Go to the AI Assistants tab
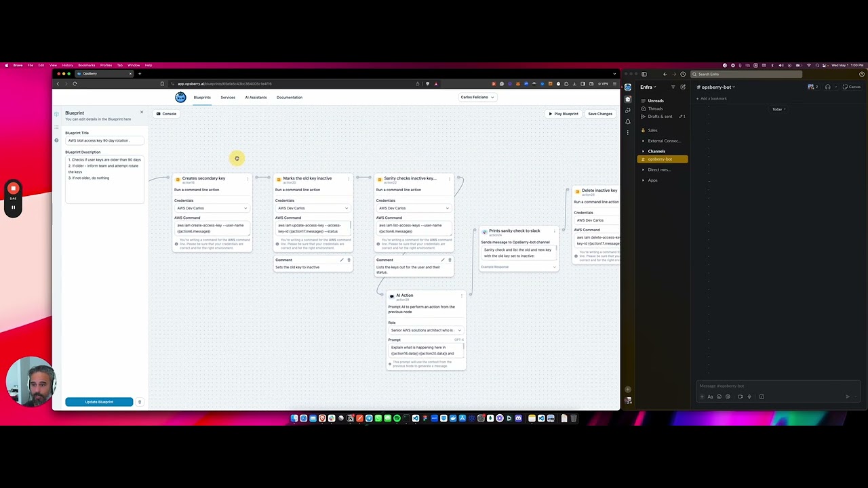 (x=256, y=97)
